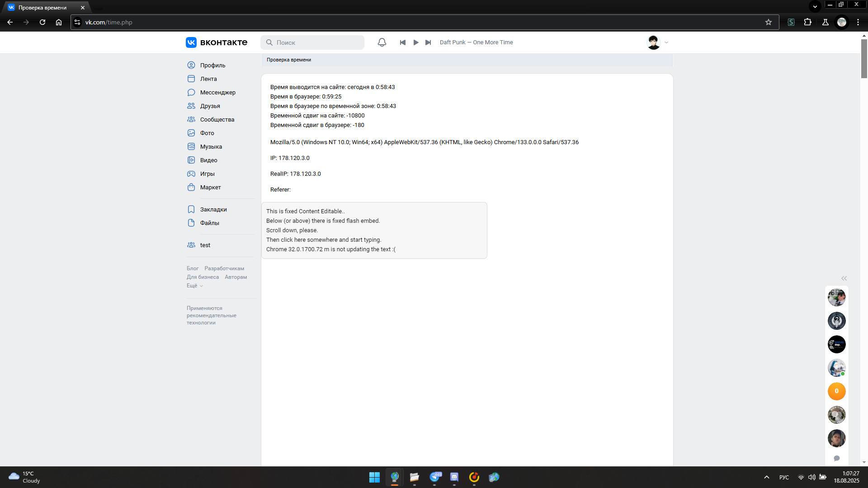Skip to next track in header player
Image resolution: width=868 pixels, height=488 pixels.
[x=428, y=42]
